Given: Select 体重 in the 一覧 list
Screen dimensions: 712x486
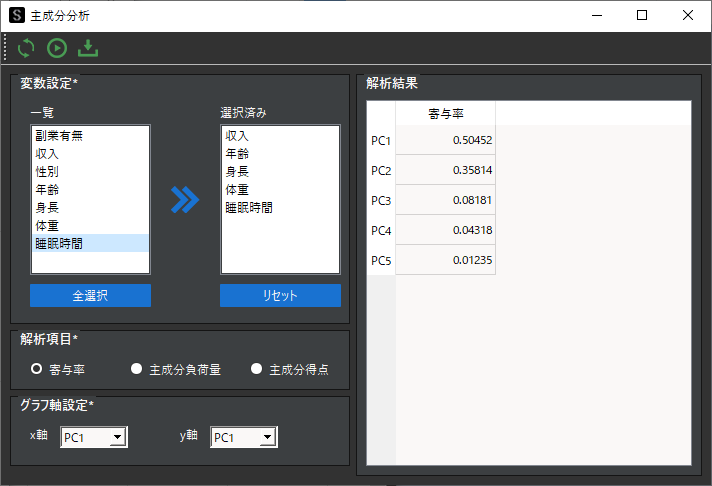Looking at the screenshot, I should [90, 226].
